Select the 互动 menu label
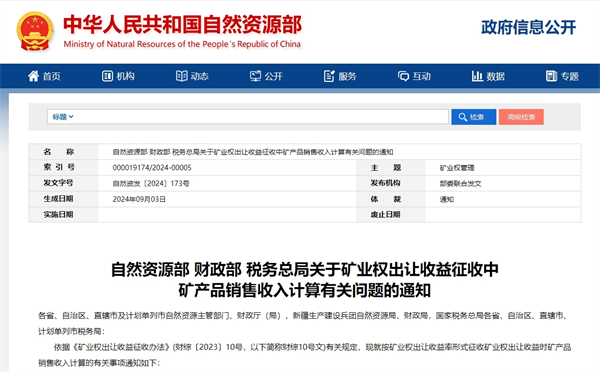Viewport: 600px width, 372px height. 422,77
